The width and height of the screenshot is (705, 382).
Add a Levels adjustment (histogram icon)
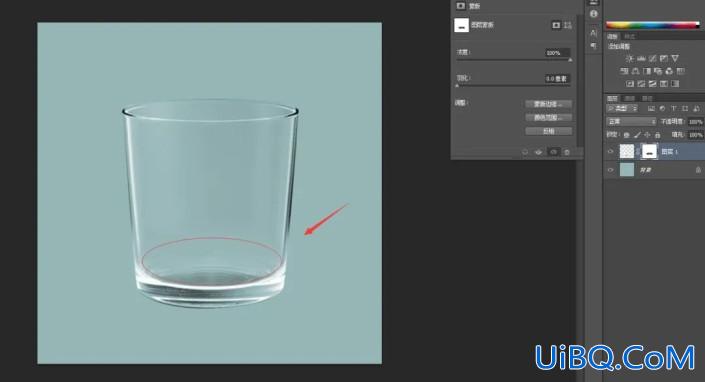click(x=641, y=58)
